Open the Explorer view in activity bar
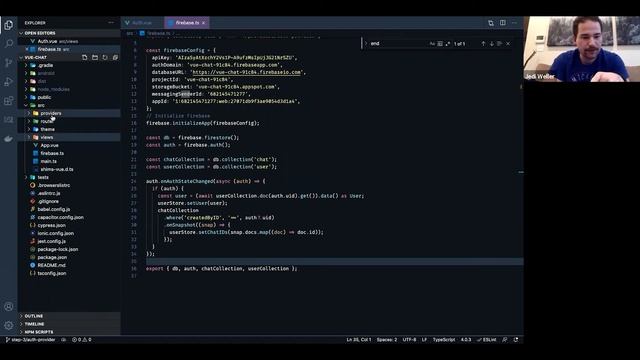640x360 pixels. tap(9, 25)
